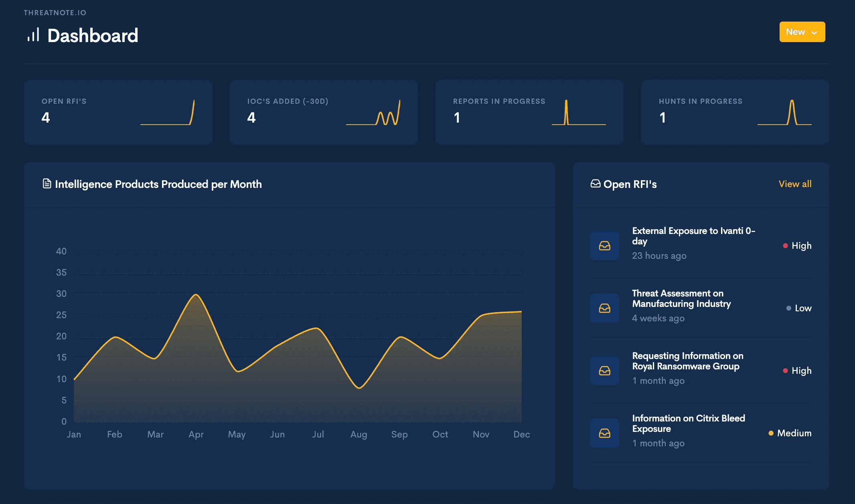This screenshot has width=855, height=504.
Task: Click the Jan label on chart axis
Action: click(74, 434)
